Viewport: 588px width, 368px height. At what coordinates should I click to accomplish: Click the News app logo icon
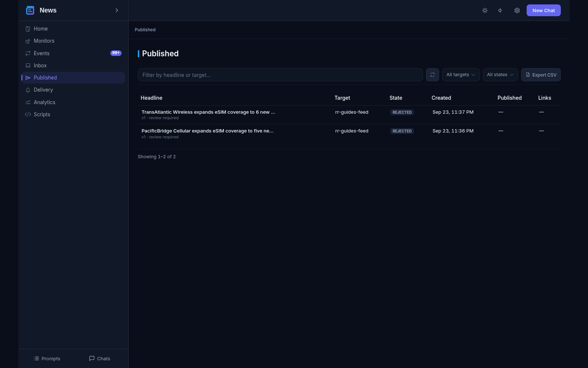point(30,10)
